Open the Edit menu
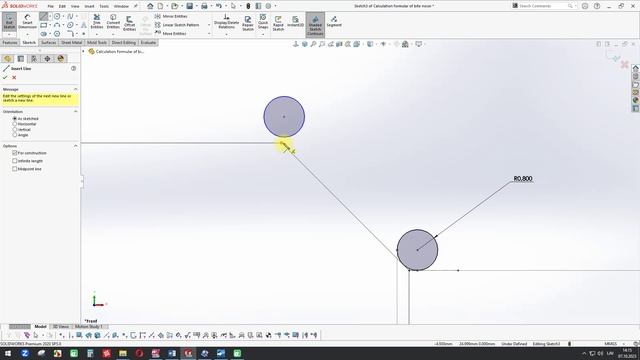The height and width of the screenshot is (360, 640). 62,6
